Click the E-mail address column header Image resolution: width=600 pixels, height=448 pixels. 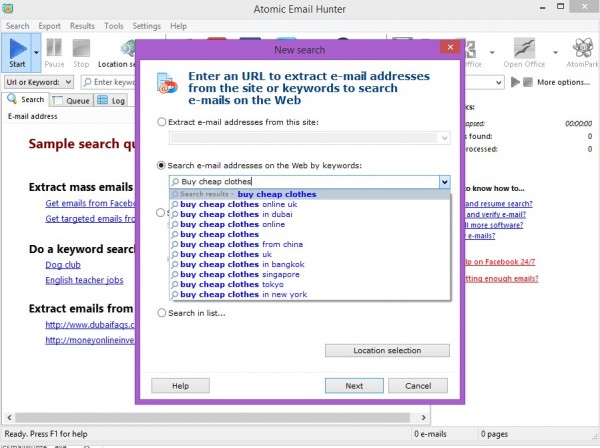click(x=33, y=116)
